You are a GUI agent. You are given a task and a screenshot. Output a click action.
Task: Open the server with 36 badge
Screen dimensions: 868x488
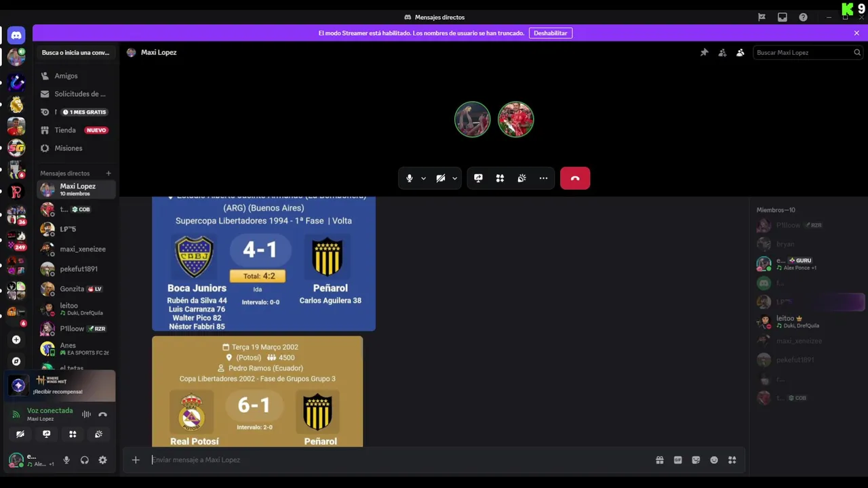[16, 215]
